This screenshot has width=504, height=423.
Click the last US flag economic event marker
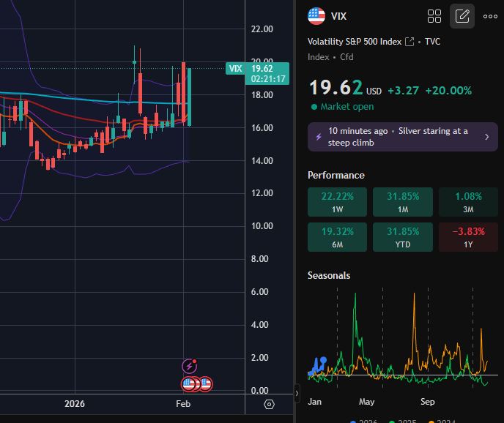click(x=205, y=384)
